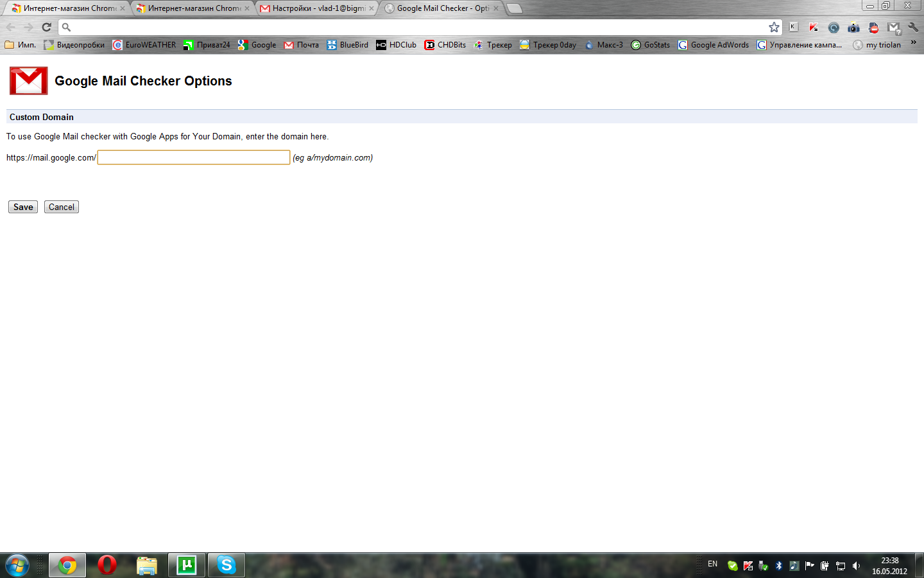Viewport: 924px width, 578px height.
Task: Open the BlueBird bookmark
Action: click(347, 45)
